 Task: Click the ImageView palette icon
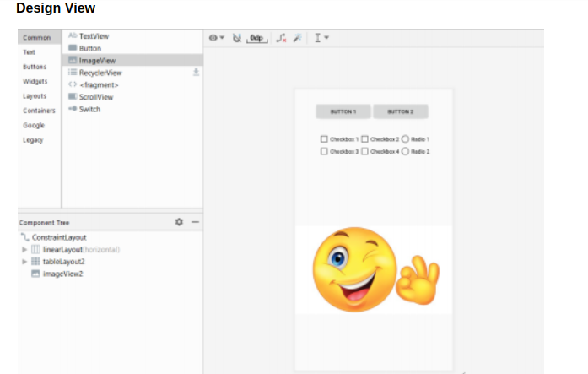pos(73,60)
